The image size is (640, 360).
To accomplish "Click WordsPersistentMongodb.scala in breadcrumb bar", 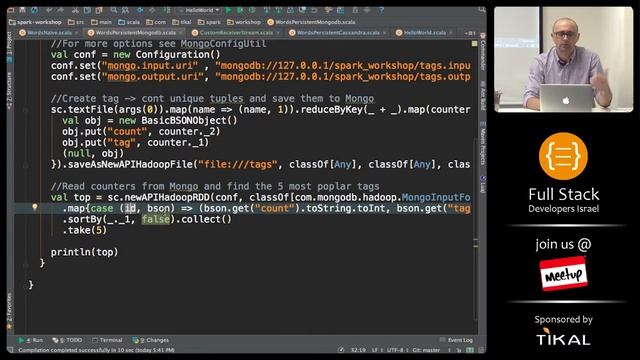I will 311,22.
